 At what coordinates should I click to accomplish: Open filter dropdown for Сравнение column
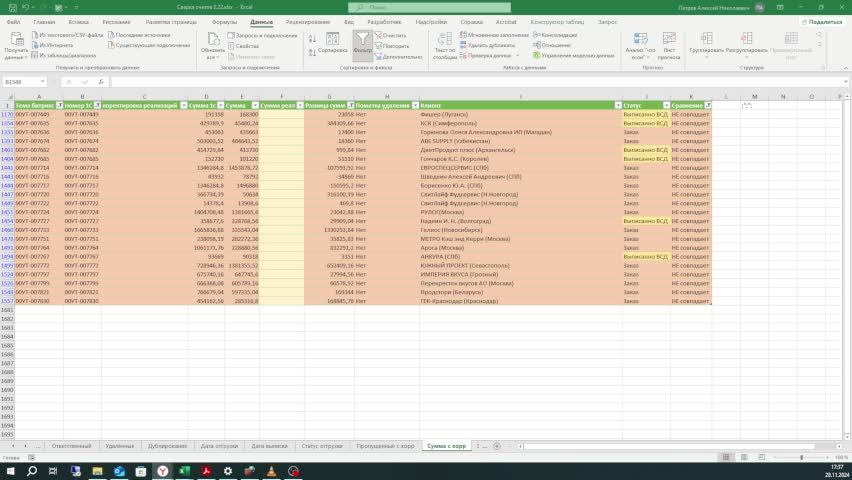pos(707,105)
